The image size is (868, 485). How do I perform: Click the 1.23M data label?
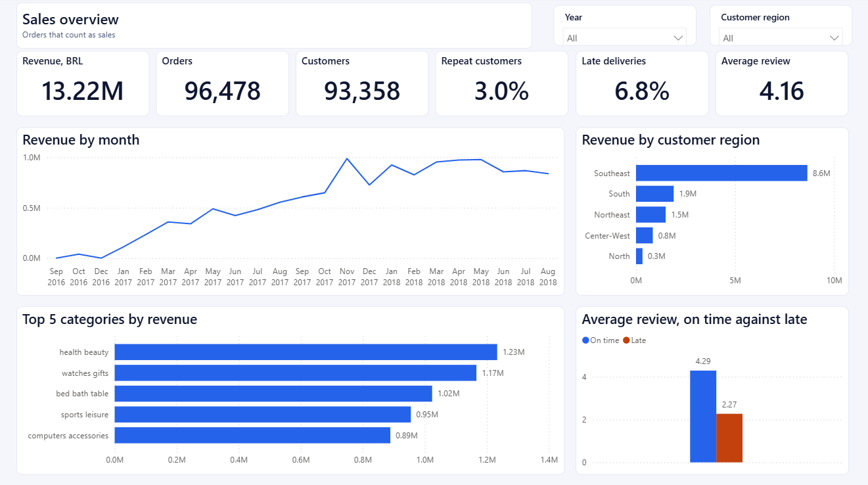tap(513, 352)
